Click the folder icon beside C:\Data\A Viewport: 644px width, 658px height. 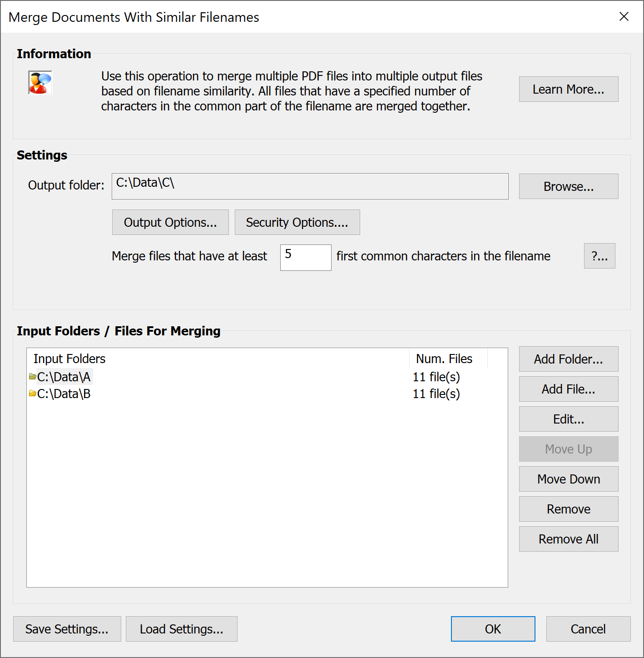pos(32,376)
